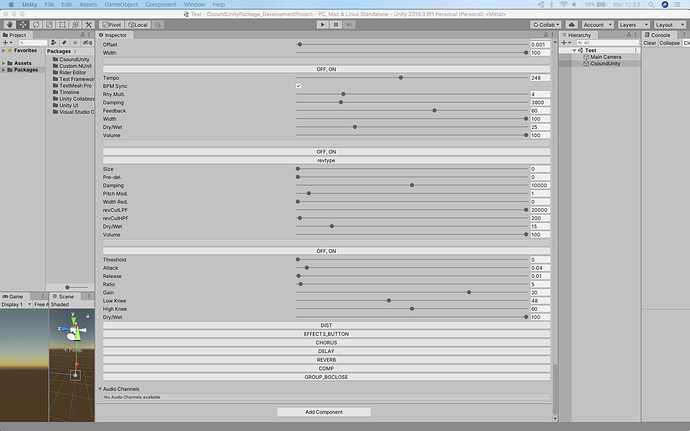Open the Window menu
This screenshot has height=431, width=690.
(195, 4)
